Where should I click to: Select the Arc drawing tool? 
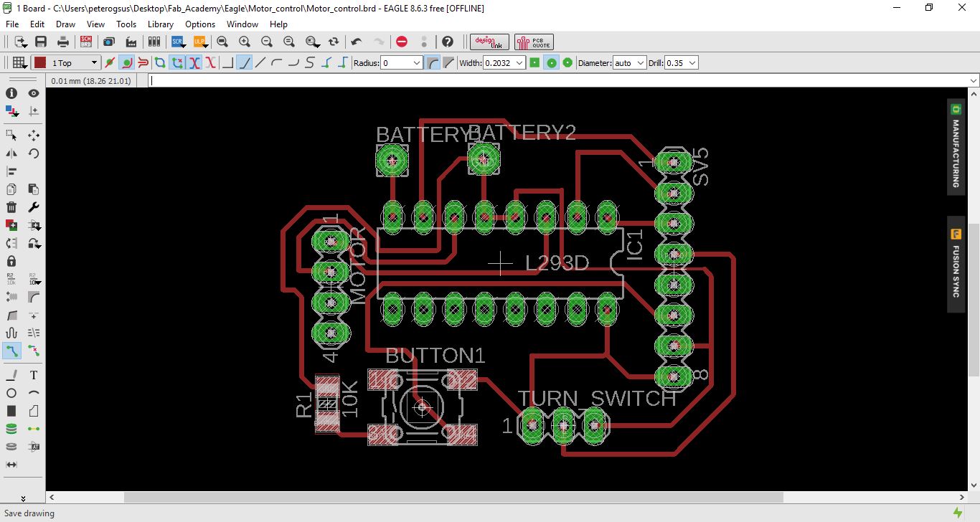click(34, 393)
